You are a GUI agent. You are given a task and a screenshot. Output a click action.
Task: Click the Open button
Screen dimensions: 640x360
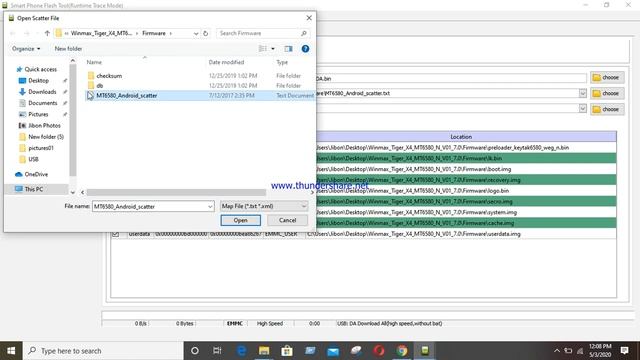pyautogui.click(x=240, y=220)
